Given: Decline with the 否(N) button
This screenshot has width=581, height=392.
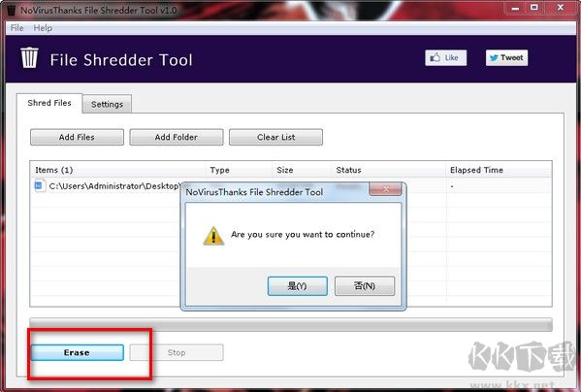Looking at the screenshot, I should [365, 285].
